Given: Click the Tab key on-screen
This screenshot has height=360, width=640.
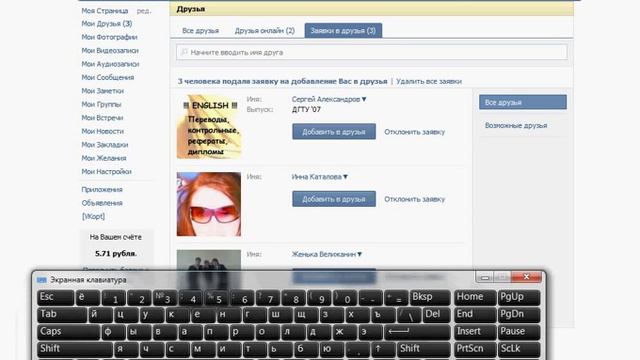Looking at the screenshot, I should pos(62,315).
